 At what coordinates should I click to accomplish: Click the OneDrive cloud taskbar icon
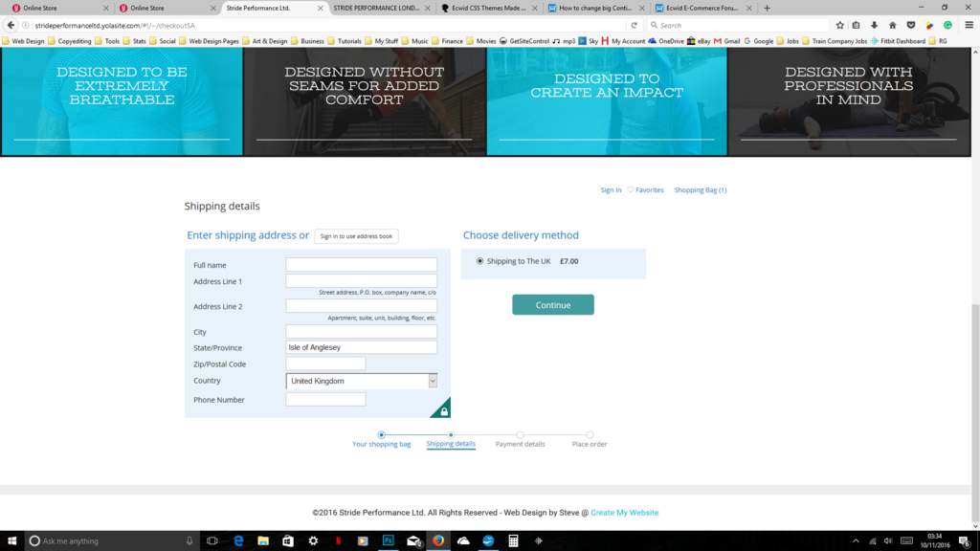[463, 540]
